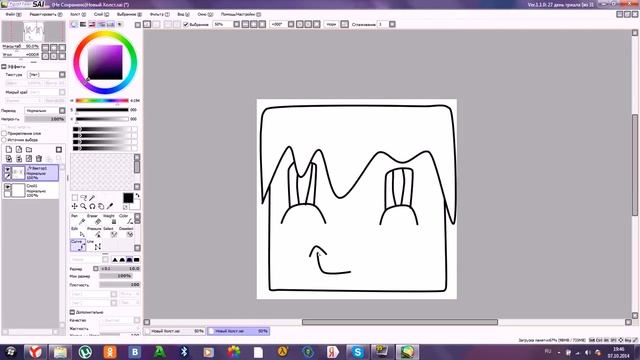The height and width of the screenshot is (360, 640).
Task: Show the RGB slider panel
Action: tap(83, 24)
